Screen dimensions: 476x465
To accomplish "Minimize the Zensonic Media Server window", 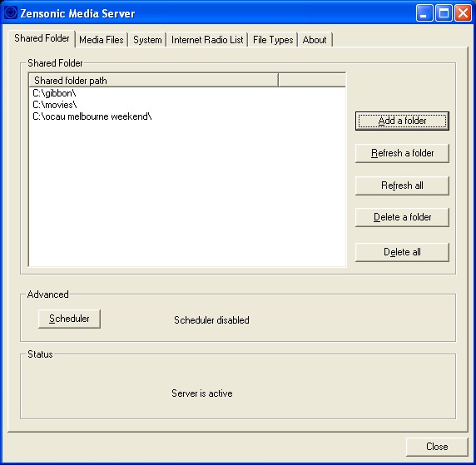I will point(424,13).
